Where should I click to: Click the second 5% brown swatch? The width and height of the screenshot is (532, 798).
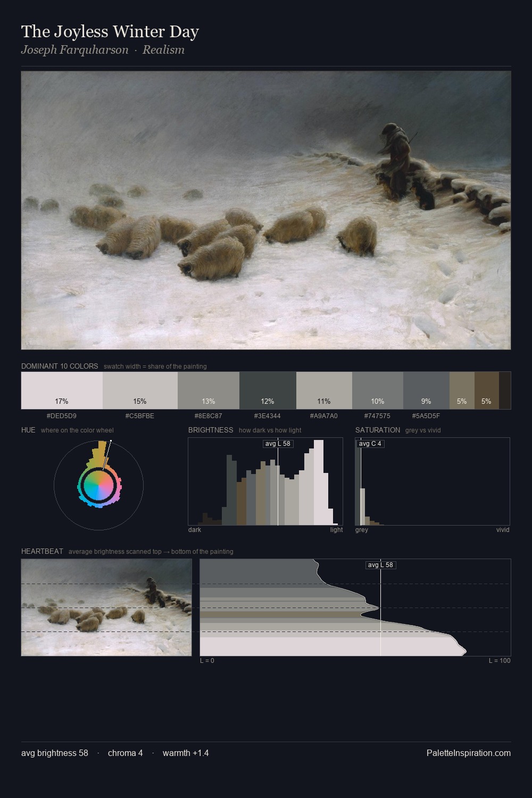[x=486, y=390]
